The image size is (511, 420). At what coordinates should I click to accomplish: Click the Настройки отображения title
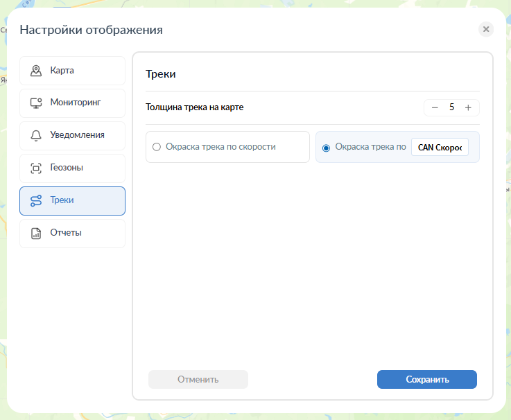click(x=92, y=30)
